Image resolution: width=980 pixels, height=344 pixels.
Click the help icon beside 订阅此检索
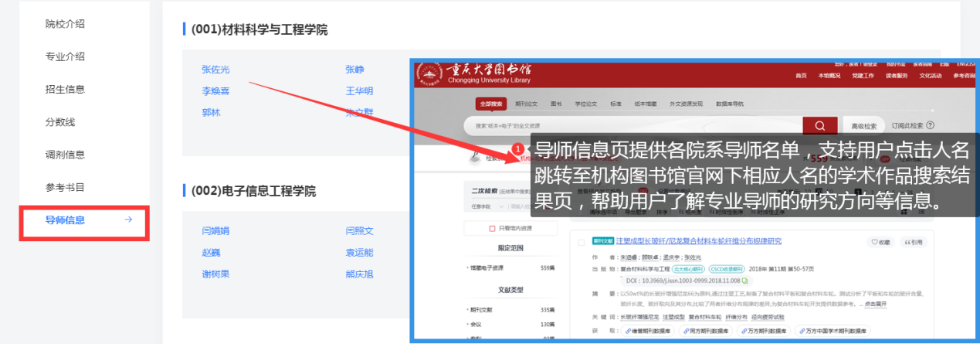pos(931,125)
